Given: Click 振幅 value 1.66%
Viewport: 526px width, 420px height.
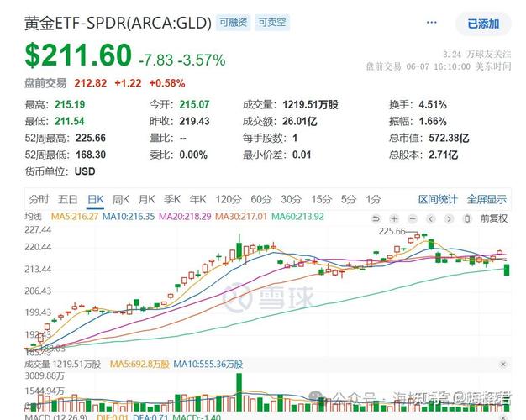Looking at the screenshot, I should 433,121.
